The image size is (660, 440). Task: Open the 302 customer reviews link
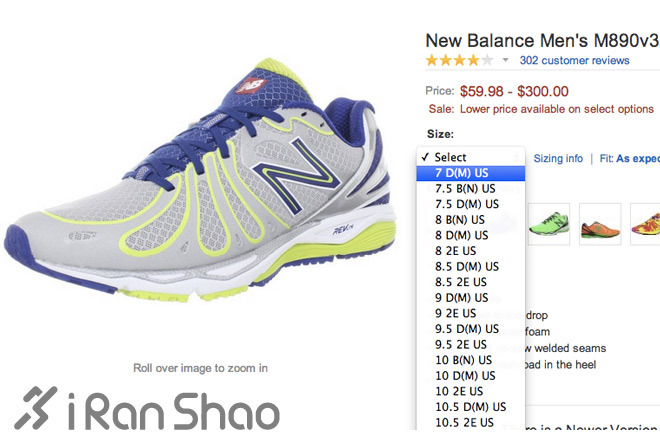(574, 61)
